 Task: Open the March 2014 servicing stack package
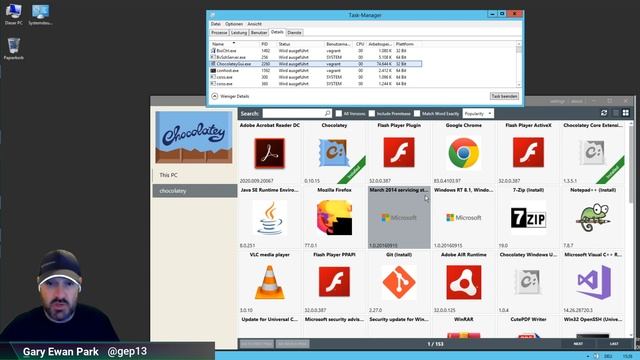[399, 218]
